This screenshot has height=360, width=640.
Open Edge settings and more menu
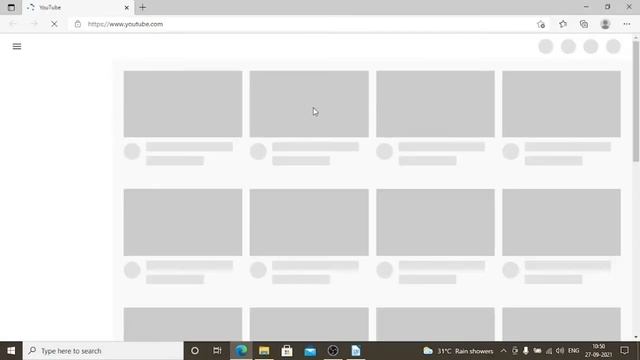627,24
